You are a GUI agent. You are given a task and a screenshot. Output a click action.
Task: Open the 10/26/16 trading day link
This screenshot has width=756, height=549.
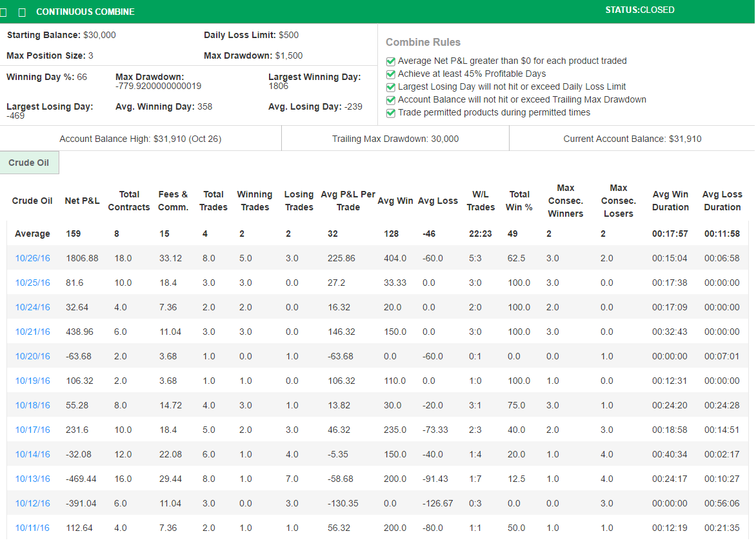(x=32, y=258)
